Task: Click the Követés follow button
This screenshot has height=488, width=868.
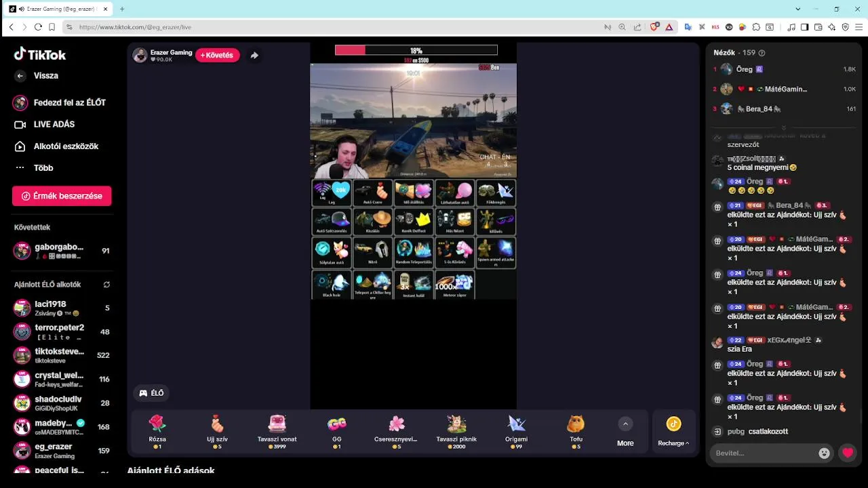Action: (218, 56)
